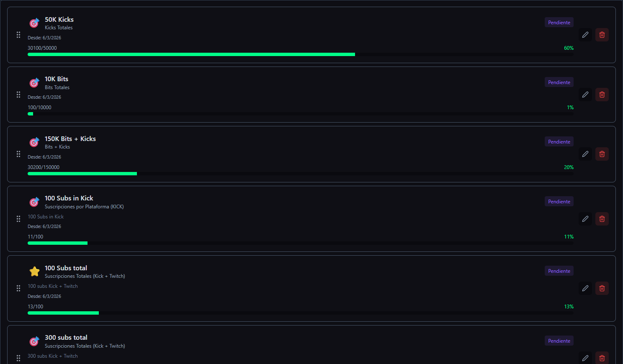Edit the 100 Subs total goal
The width and height of the screenshot is (623, 364).
tap(585, 288)
